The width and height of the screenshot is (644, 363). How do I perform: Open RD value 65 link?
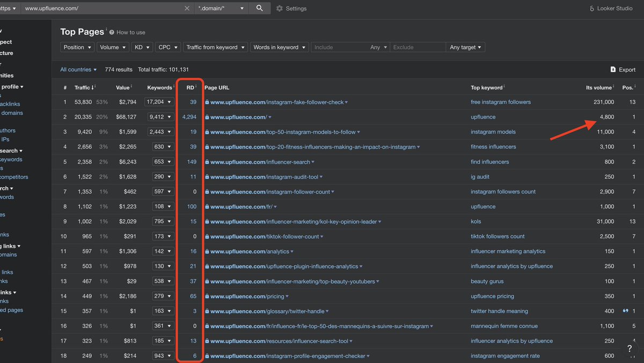click(x=193, y=296)
